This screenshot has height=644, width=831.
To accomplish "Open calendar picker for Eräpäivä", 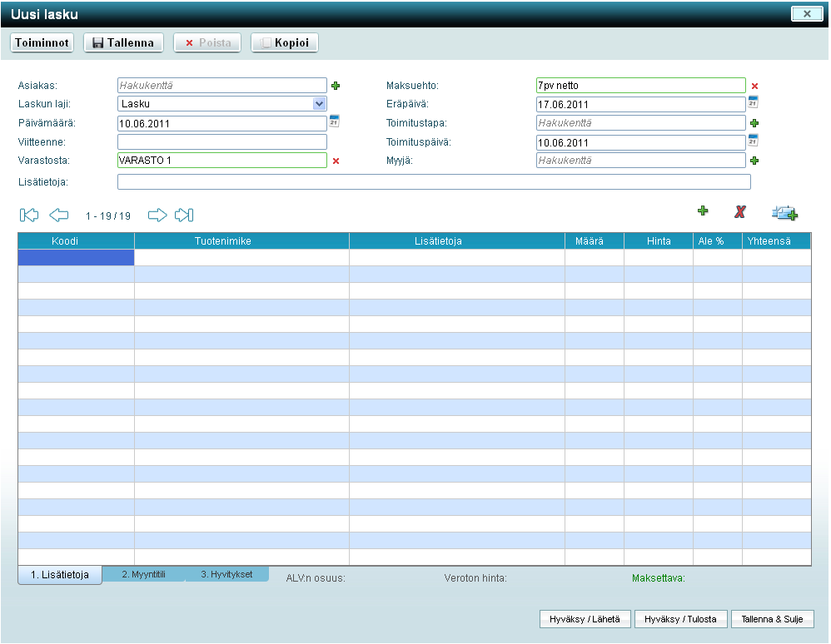I will coord(753,102).
